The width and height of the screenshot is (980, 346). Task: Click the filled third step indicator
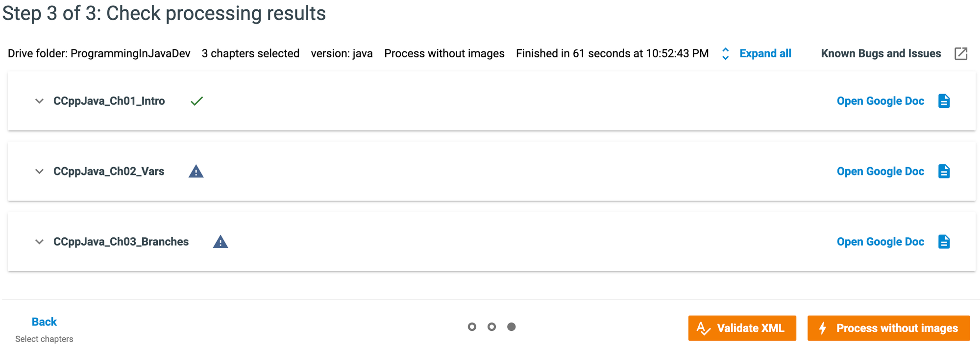pyautogui.click(x=512, y=326)
